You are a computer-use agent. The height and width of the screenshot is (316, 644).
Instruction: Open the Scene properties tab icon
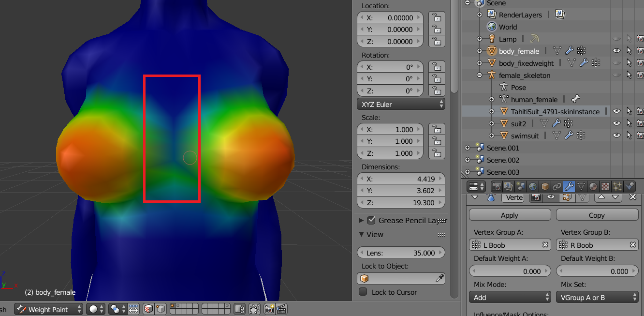coord(520,186)
